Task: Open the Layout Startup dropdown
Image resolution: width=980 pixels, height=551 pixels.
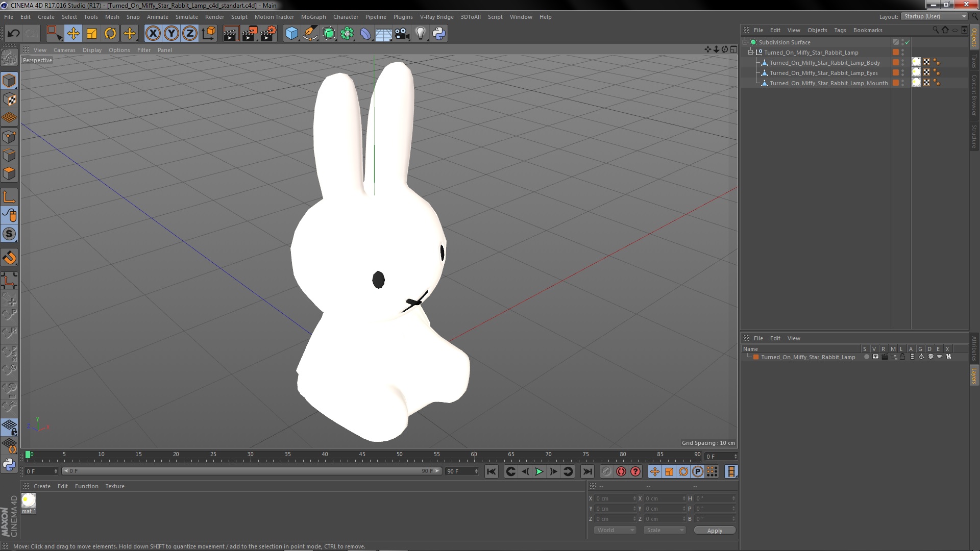Action: pyautogui.click(x=935, y=16)
